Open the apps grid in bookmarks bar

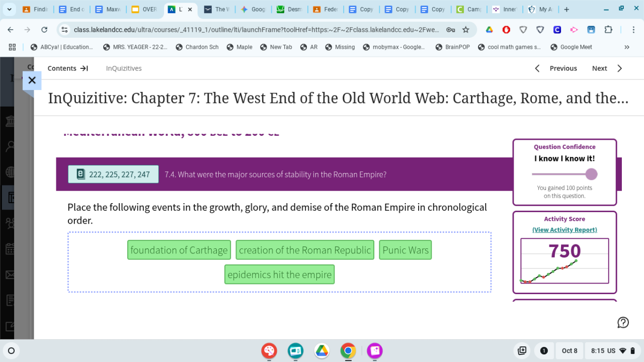13,47
